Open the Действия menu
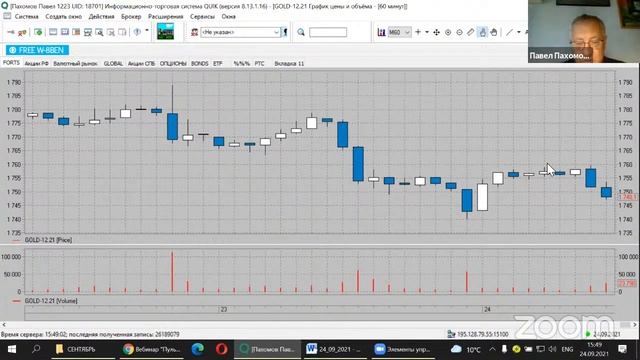The height and width of the screenshot is (360, 640). click(101, 17)
